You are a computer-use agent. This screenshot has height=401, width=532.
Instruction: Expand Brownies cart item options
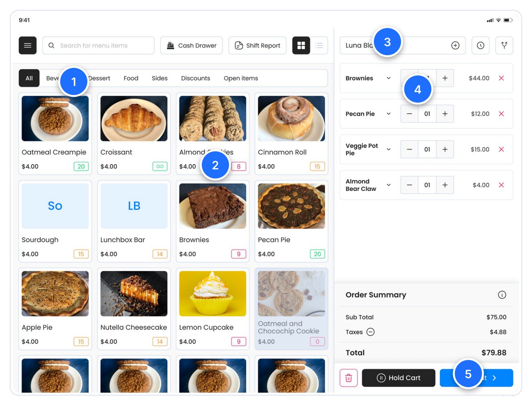click(389, 78)
